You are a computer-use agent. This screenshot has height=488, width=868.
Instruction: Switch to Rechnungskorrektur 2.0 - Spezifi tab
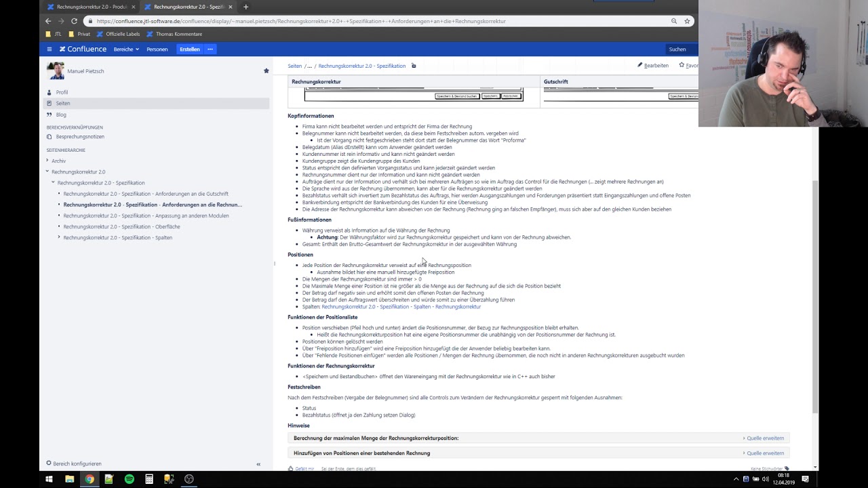pyautogui.click(x=184, y=7)
